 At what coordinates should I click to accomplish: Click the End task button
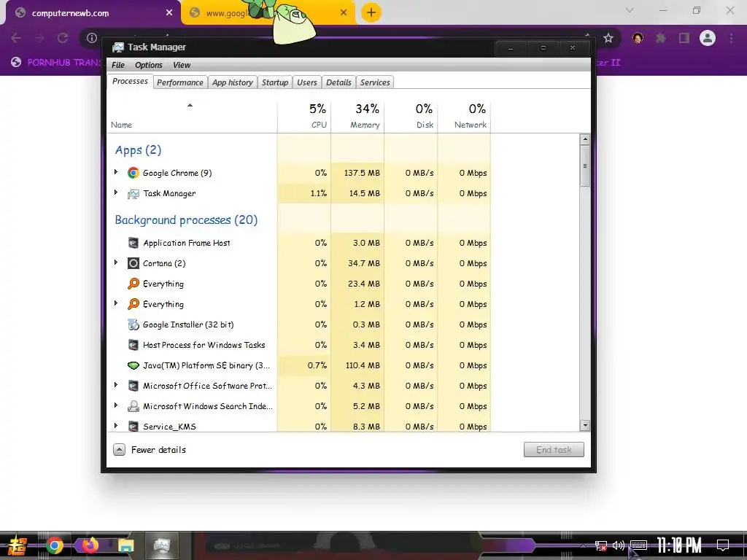pyautogui.click(x=554, y=449)
